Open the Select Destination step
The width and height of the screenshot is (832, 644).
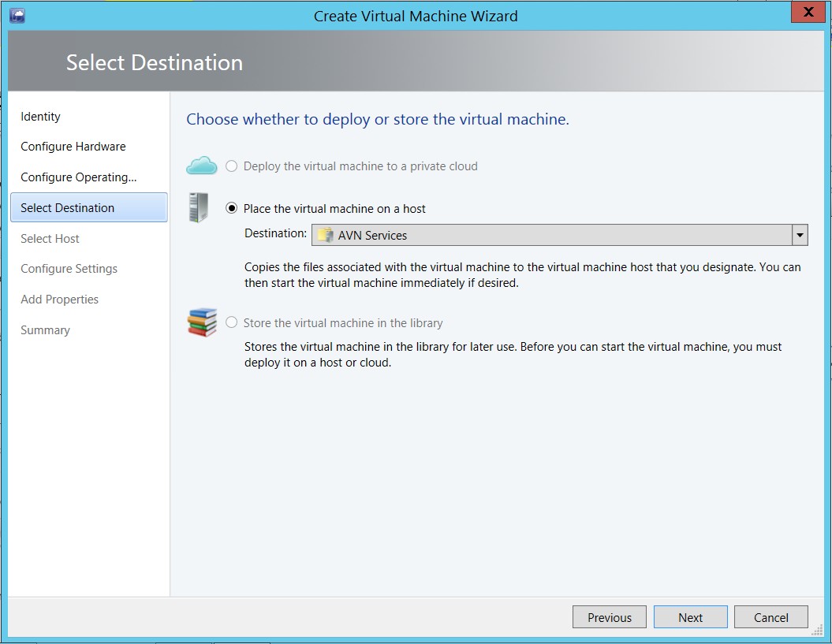pos(88,207)
